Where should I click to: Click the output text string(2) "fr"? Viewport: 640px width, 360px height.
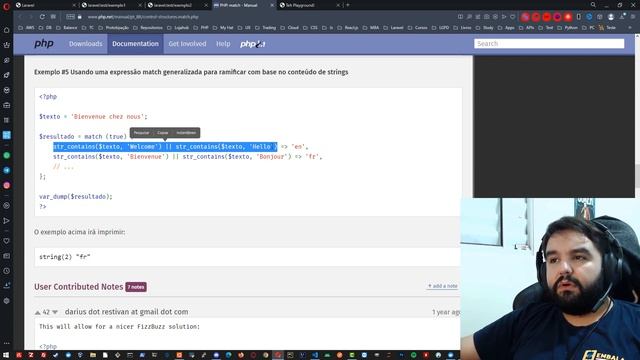tap(64, 257)
